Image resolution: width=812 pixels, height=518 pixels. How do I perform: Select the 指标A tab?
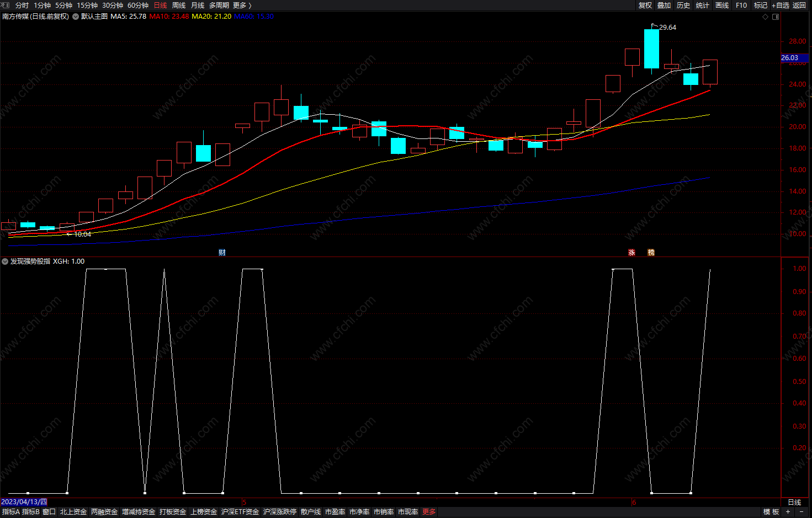click(10, 512)
